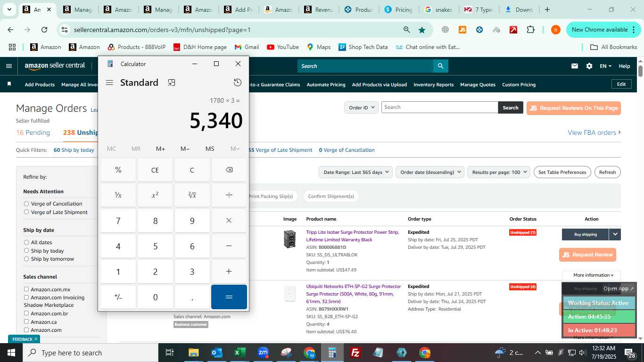The width and height of the screenshot is (644, 362).
Task: Click the Refresh button
Action: [607, 172]
